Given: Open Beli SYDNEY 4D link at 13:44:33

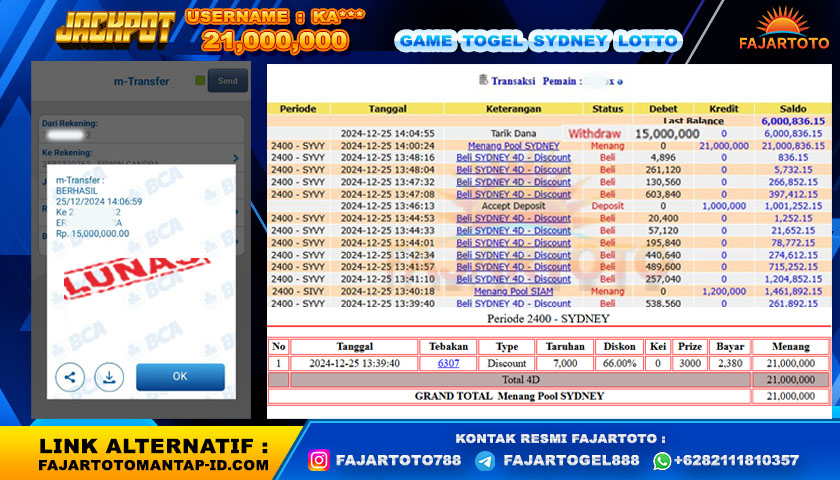Looking at the screenshot, I should (x=513, y=230).
